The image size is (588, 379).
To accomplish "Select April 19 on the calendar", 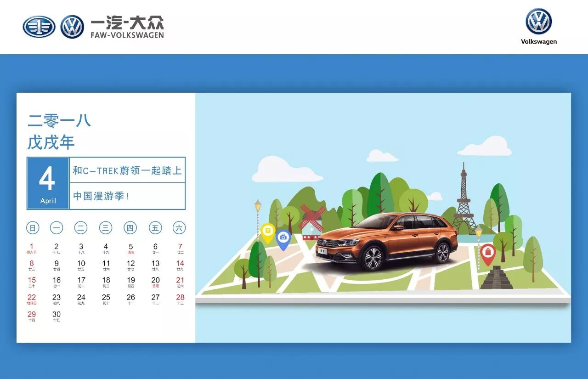I will 131,282.
